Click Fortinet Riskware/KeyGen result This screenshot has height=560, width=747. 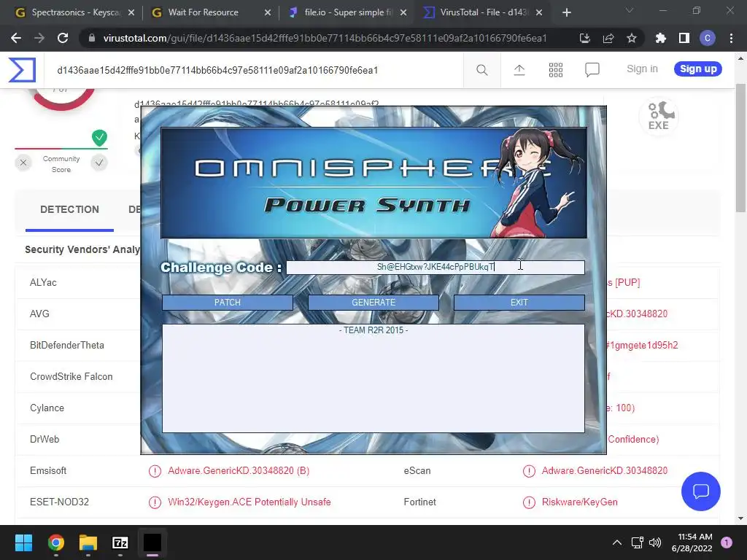[580, 502]
